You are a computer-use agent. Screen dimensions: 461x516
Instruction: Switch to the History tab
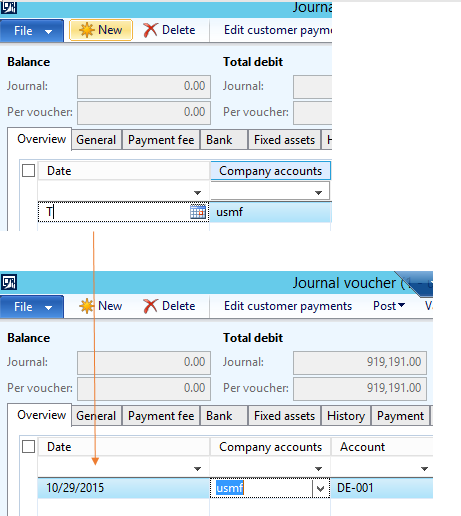tap(346, 416)
